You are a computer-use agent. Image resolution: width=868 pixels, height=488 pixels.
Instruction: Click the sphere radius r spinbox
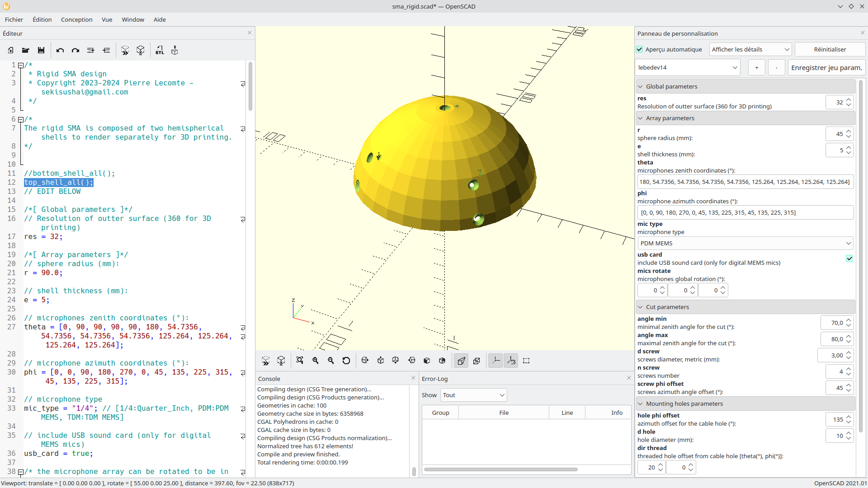(x=839, y=134)
